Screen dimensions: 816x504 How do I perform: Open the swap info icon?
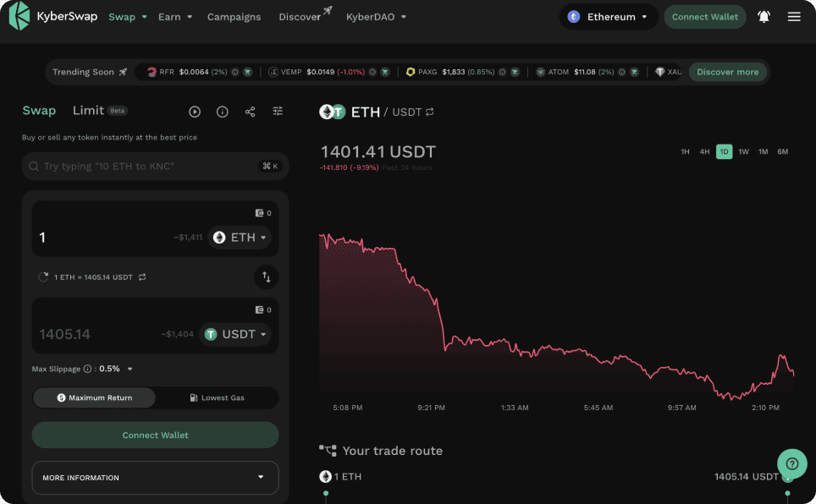[x=223, y=112]
